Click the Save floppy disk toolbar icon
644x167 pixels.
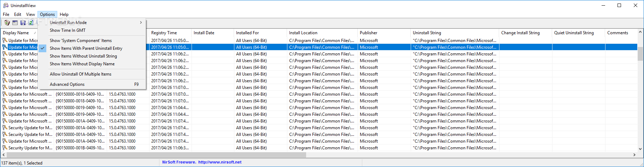(x=23, y=23)
